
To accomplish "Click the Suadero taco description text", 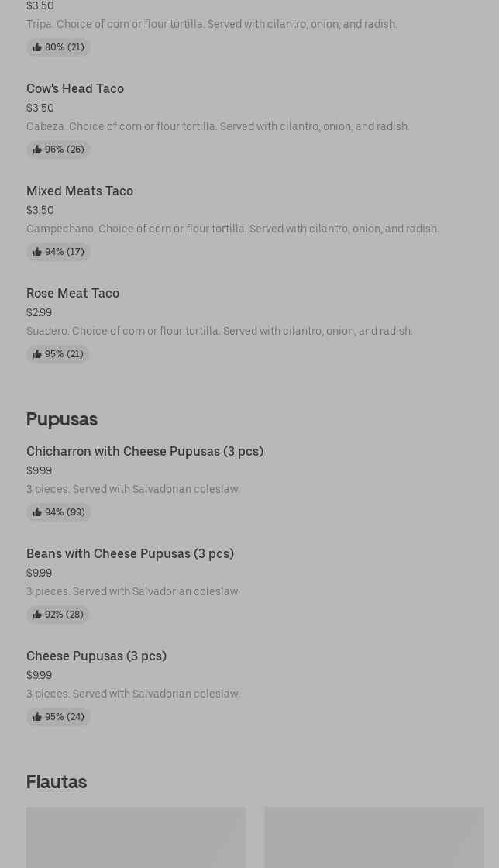I will [219, 331].
